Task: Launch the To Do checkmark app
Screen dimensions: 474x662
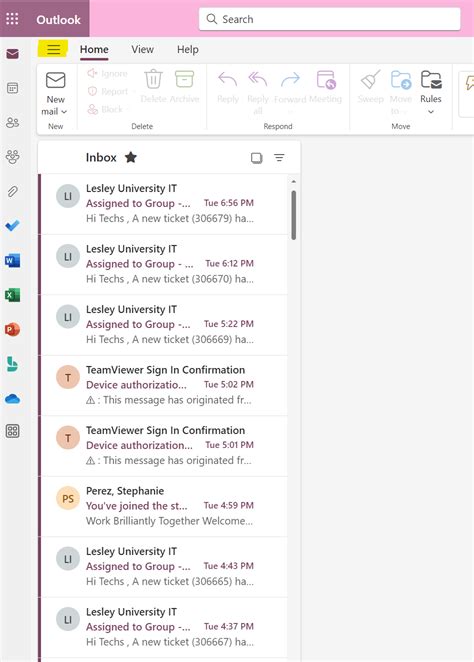Action: [13, 226]
